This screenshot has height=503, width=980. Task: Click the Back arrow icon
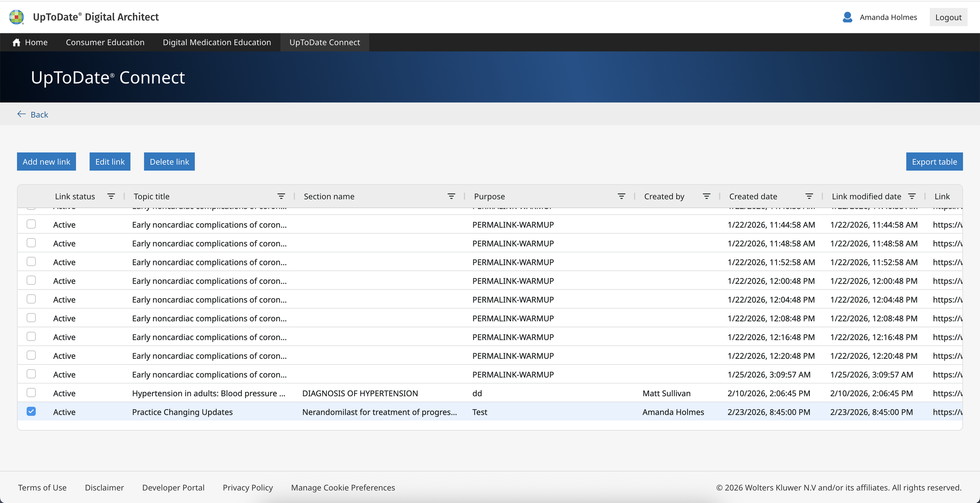22,114
